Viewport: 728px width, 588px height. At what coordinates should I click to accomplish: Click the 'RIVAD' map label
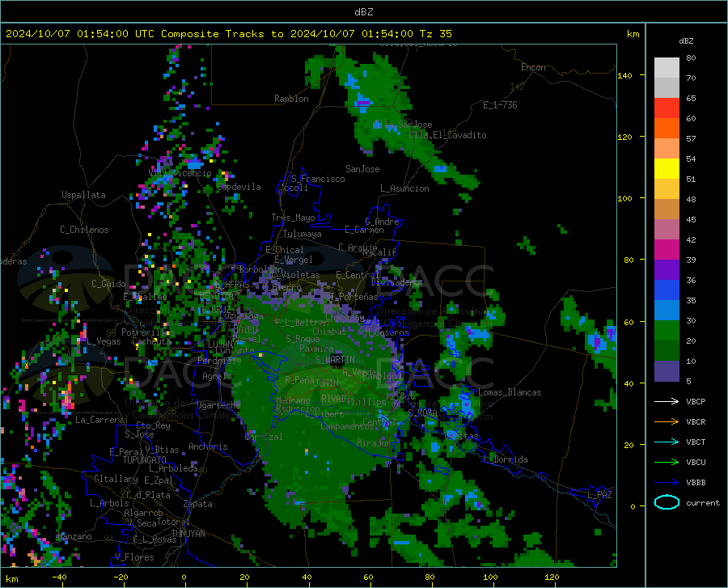click(333, 399)
